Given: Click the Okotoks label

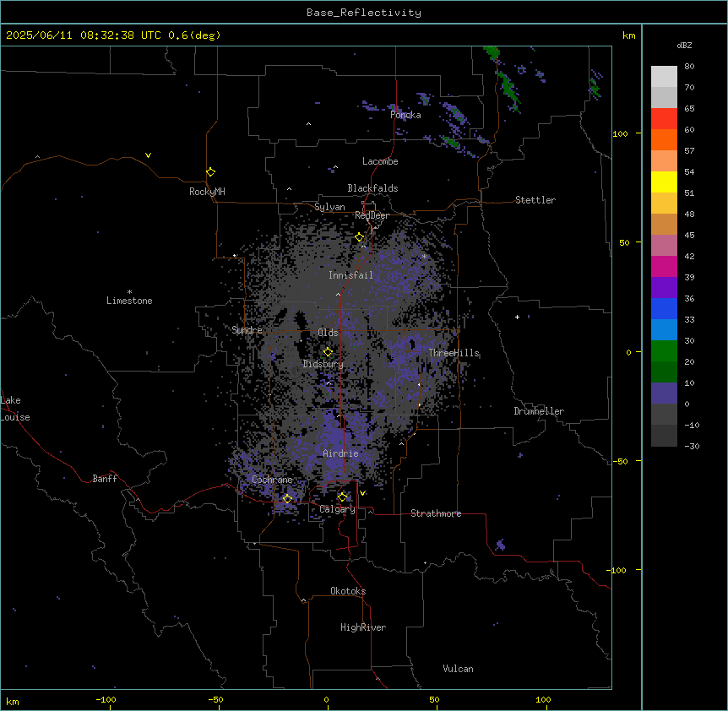Looking at the screenshot, I should [x=348, y=591].
